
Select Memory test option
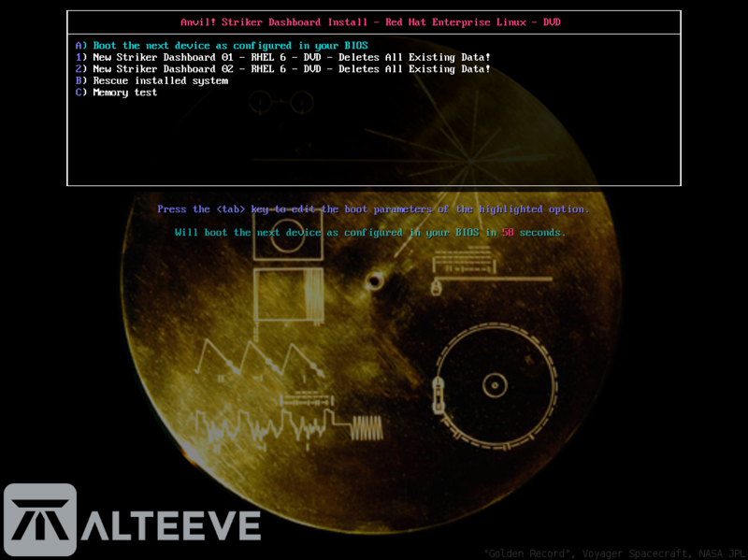tap(116, 93)
